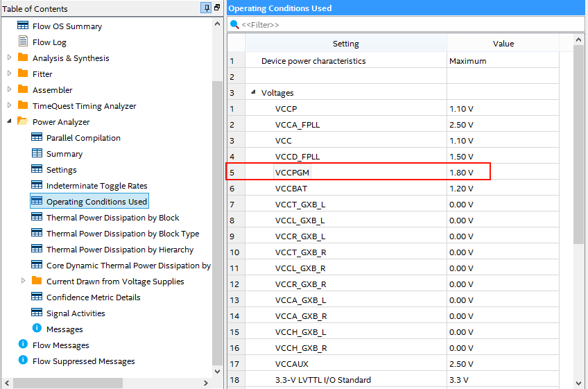Click the Filter input field
The image size is (588, 389).
pyautogui.click(x=409, y=24)
